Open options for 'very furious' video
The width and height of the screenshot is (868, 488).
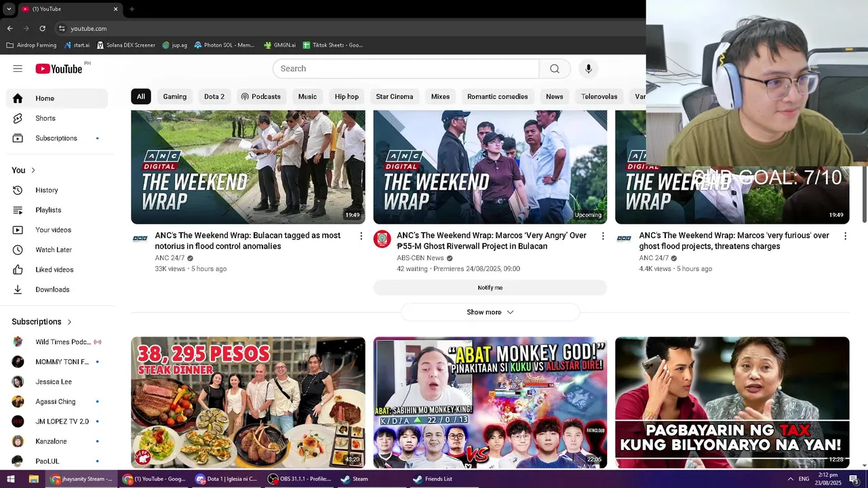tap(845, 236)
